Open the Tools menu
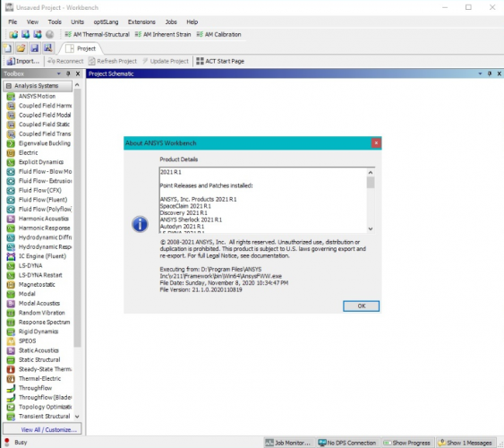504x448 pixels. [55, 22]
